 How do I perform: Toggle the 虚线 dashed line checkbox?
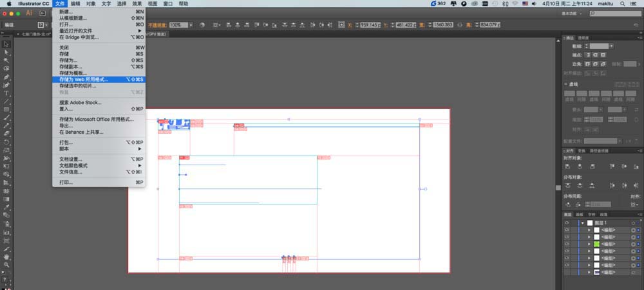click(x=566, y=84)
